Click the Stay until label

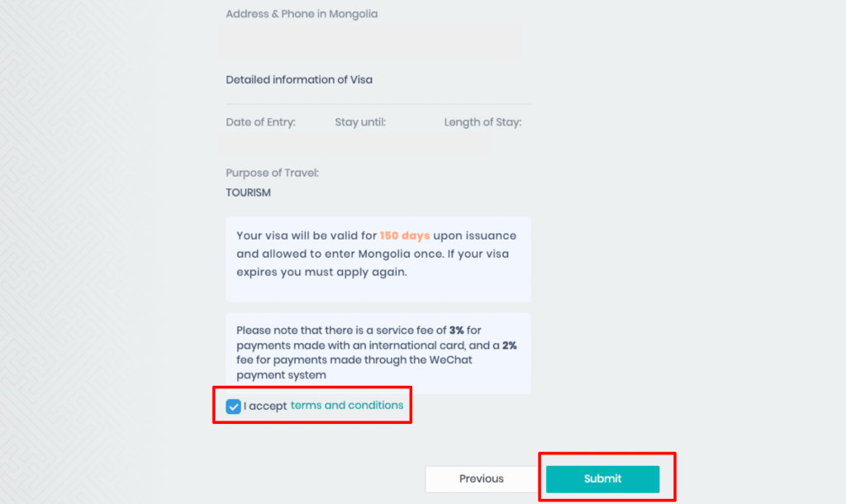click(360, 122)
